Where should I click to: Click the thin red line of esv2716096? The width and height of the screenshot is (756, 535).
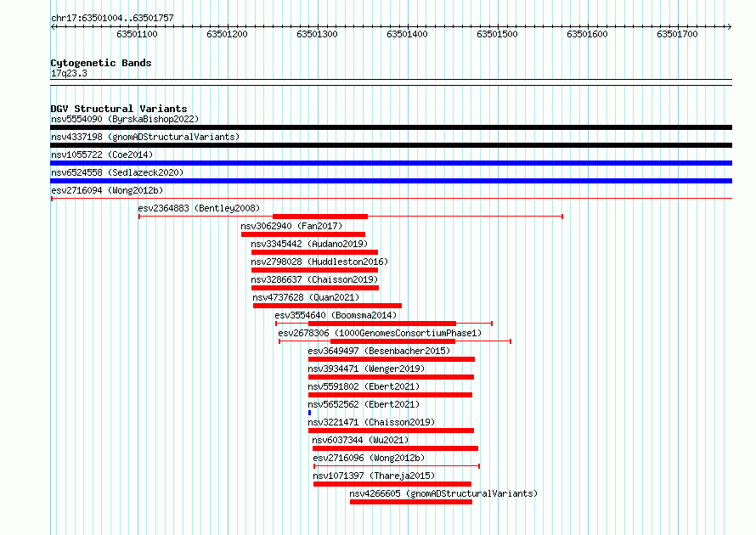(397, 466)
